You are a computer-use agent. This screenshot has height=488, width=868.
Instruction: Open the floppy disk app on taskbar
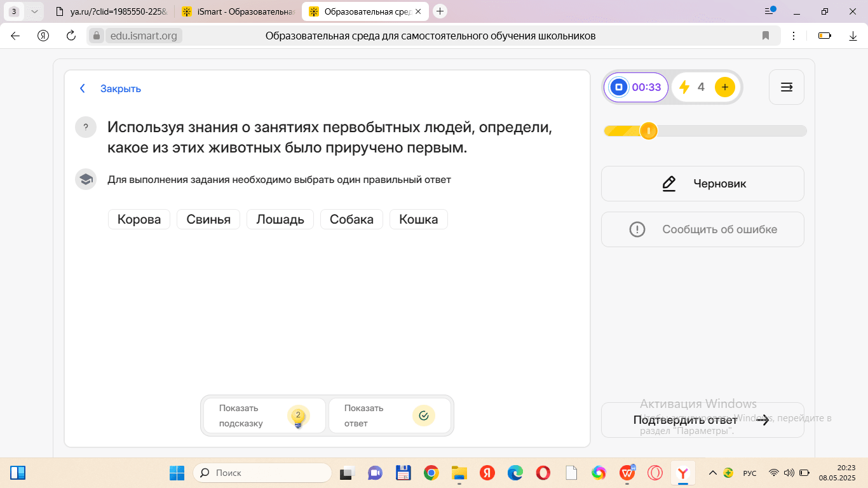click(x=403, y=473)
